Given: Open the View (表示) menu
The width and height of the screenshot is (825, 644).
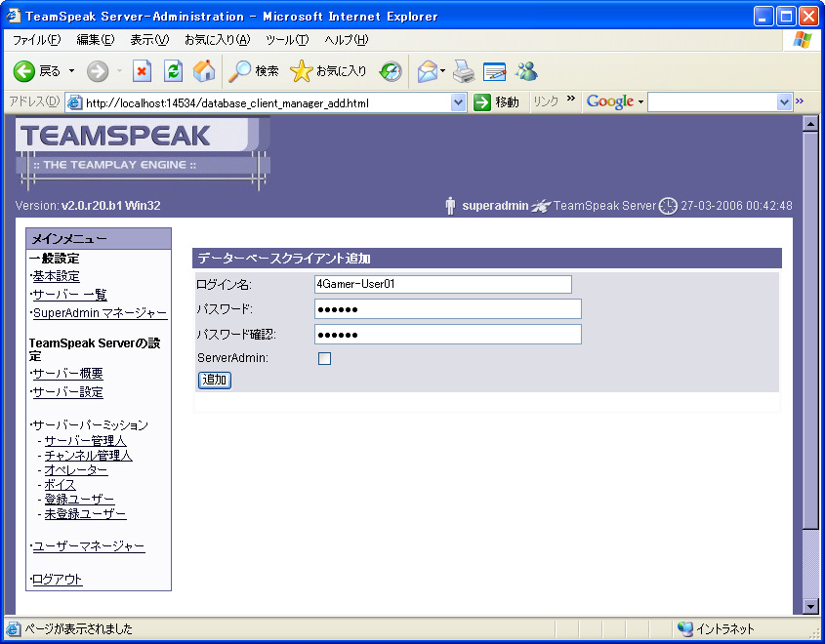Looking at the screenshot, I should tap(149, 40).
